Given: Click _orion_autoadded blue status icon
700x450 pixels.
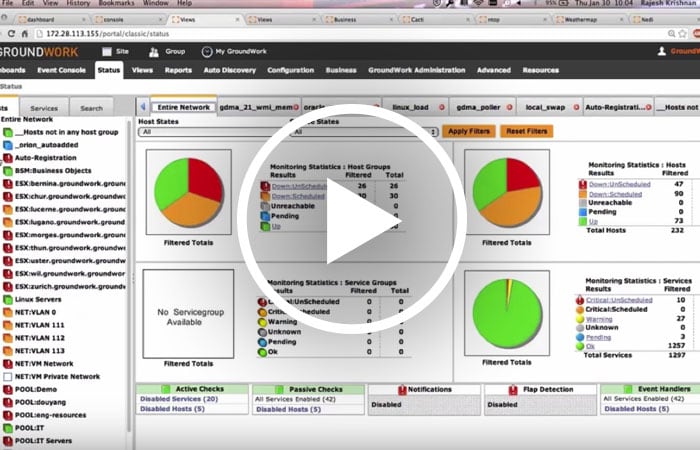Looking at the screenshot, I should pos(8,145).
